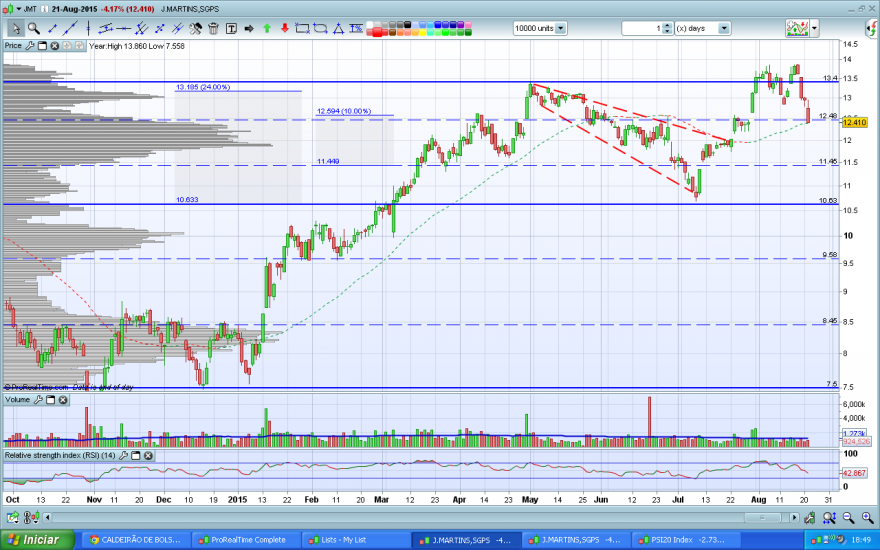This screenshot has width=880, height=550.
Task: Select the pointer cursor tool
Action: coord(16,28)
